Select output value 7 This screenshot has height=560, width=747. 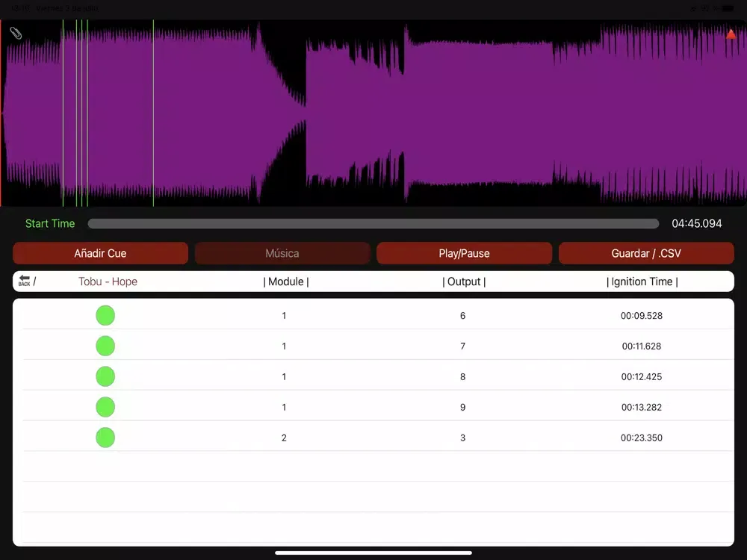(x=462, y=346)
